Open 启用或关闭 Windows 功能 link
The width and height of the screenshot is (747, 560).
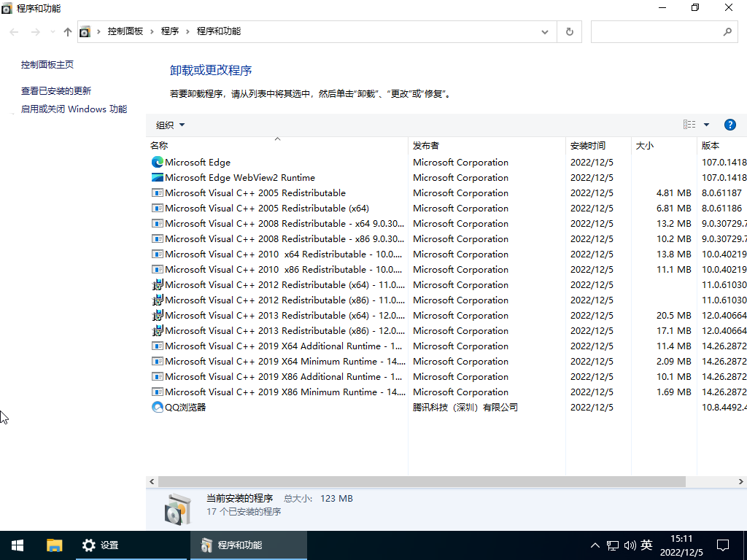pos(74,109)
